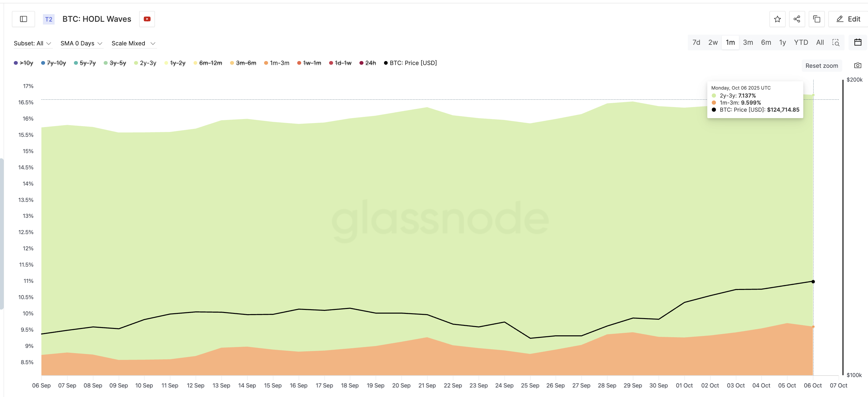This screenshot has width=868, height=397.
Task: Favorite this chart with the star icon
Action: click(777, 19)
